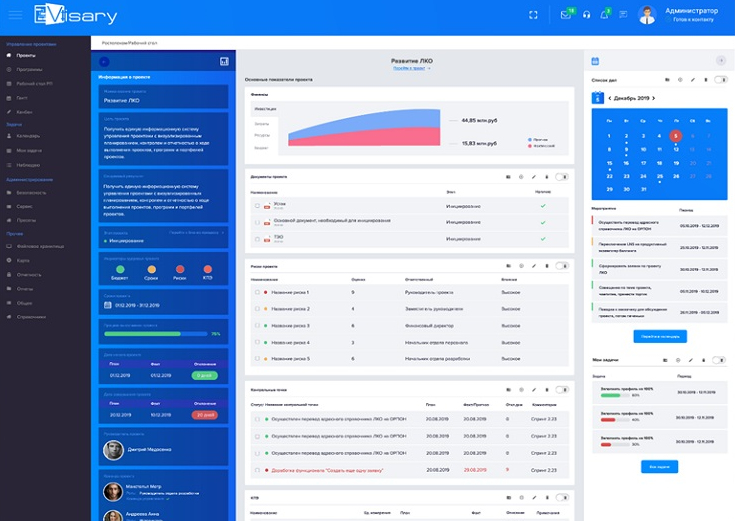Select December 16 in the calendar

click(626, 162)
